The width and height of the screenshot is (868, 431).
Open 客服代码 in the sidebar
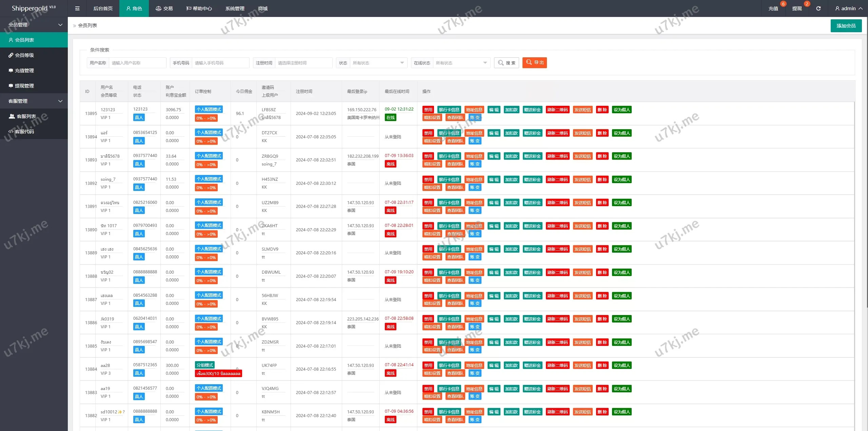(24, 132)
